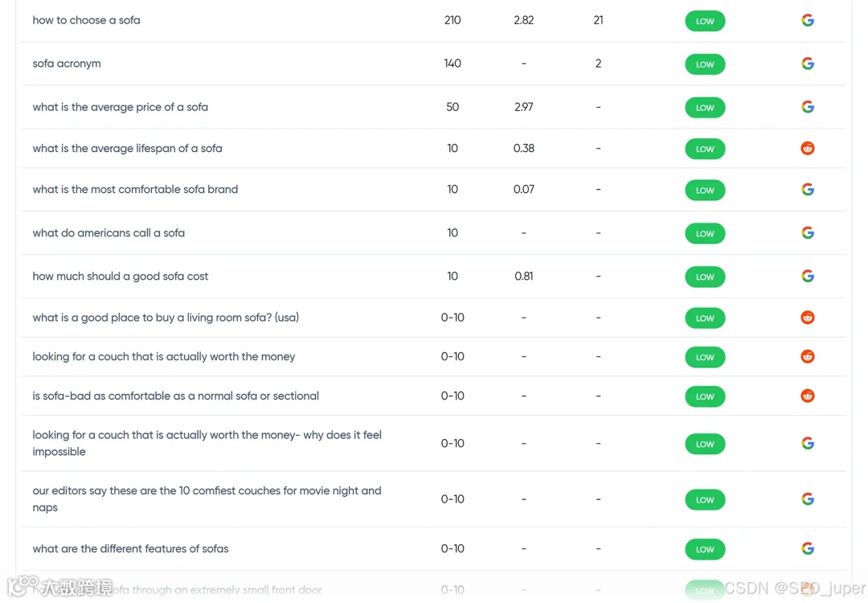Click LOW badge for 'comfiest couches for movie night'
The image size is (868, 603).
[705, 500]
